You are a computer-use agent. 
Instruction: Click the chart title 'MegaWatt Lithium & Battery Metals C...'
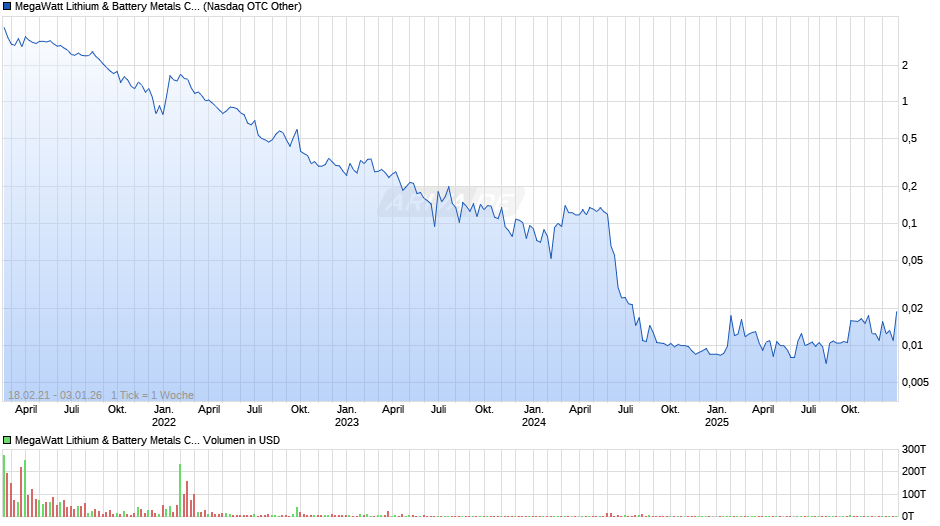pyautogui.click(x=107, y=7)
